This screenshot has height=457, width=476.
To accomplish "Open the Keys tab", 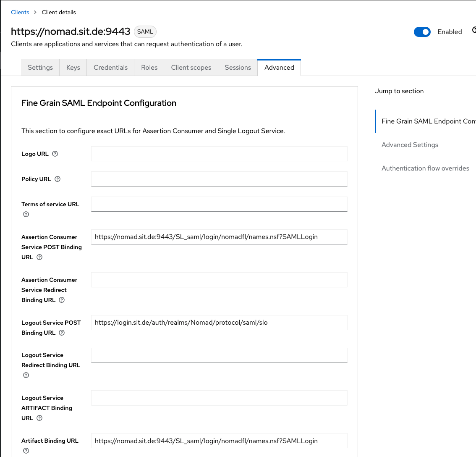I will [73, 68].
